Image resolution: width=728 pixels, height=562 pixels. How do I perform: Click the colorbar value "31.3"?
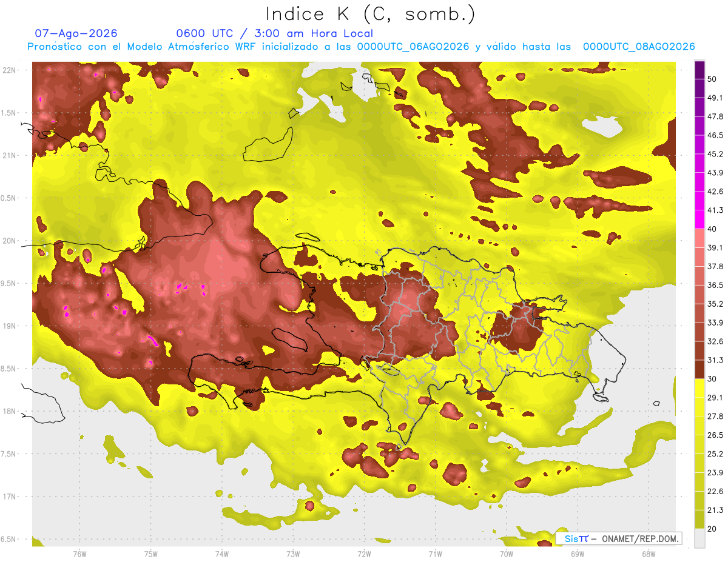(x=715, y=360)
